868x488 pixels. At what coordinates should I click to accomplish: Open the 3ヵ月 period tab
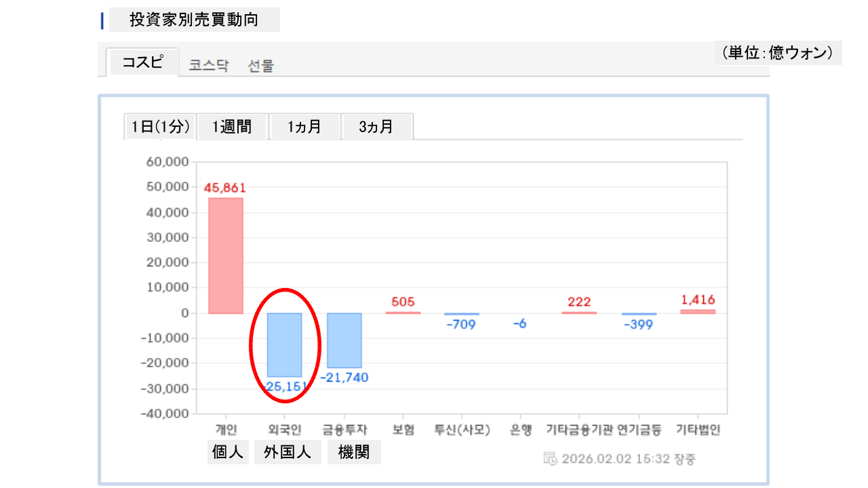click(x=376, y=127)
